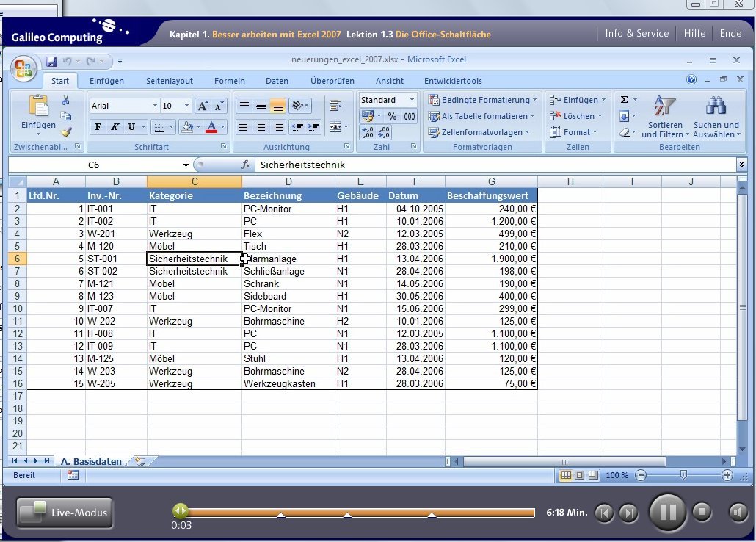The image size is (756, 542).
Task: Pick font color red A swatch
Action: (211, 127)
